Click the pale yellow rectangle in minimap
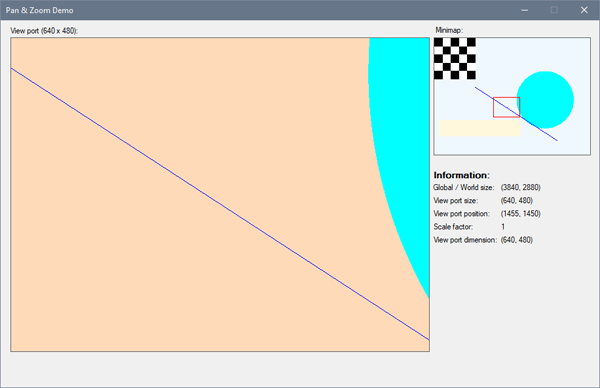The height and width of the screenshot is (388, 600). pos(479,128)
